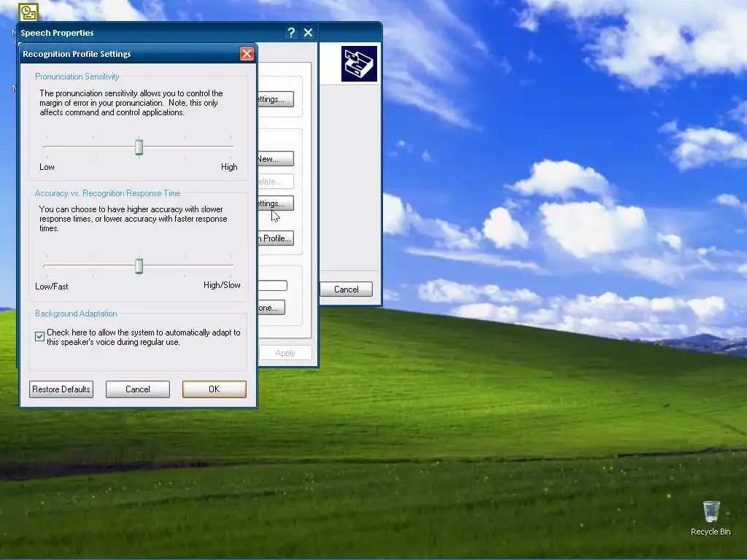Click the help question mark in Speech Properties

(x=291, y=32)
